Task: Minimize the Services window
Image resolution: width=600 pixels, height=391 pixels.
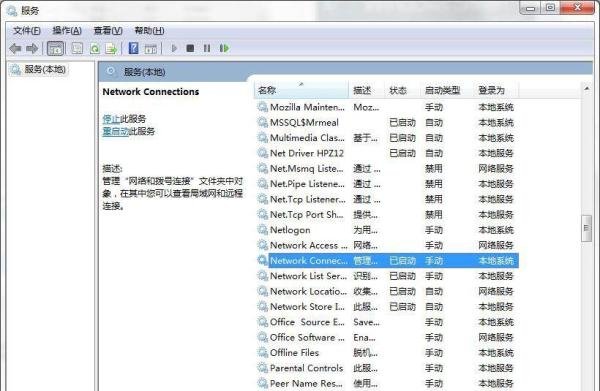Action: pyautogui.click(x=530, y=8)
